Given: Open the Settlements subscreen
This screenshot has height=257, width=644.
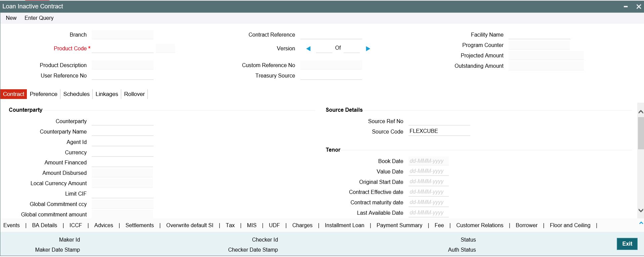Looking at the screenshot, I should point(140,225).
